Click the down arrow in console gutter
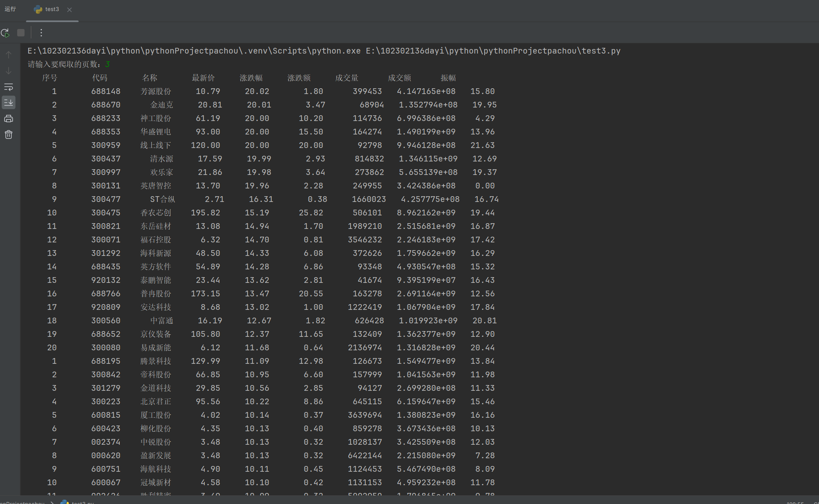This screenshot has height=504, width=819. pos(9,71)
